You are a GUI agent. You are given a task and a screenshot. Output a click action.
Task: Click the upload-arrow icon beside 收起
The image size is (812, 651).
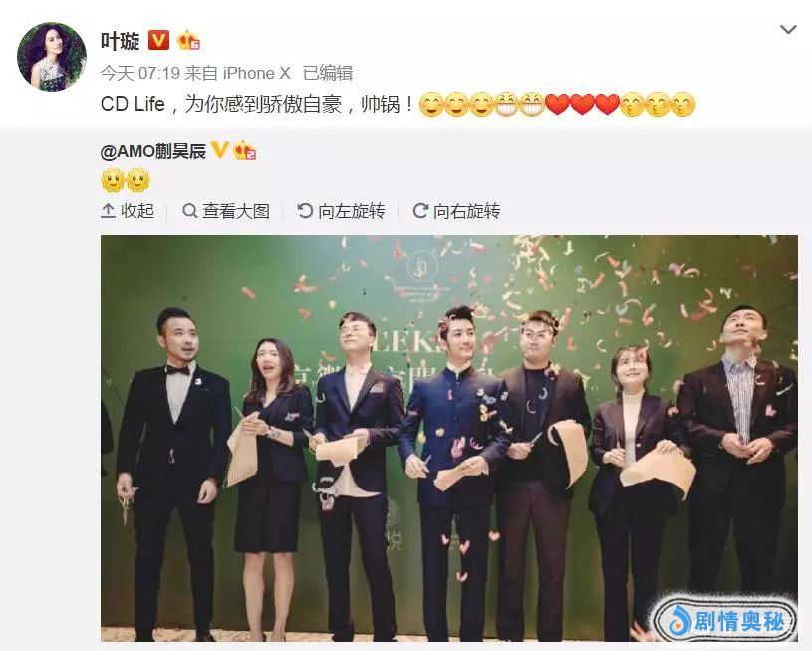coord(108,211)
